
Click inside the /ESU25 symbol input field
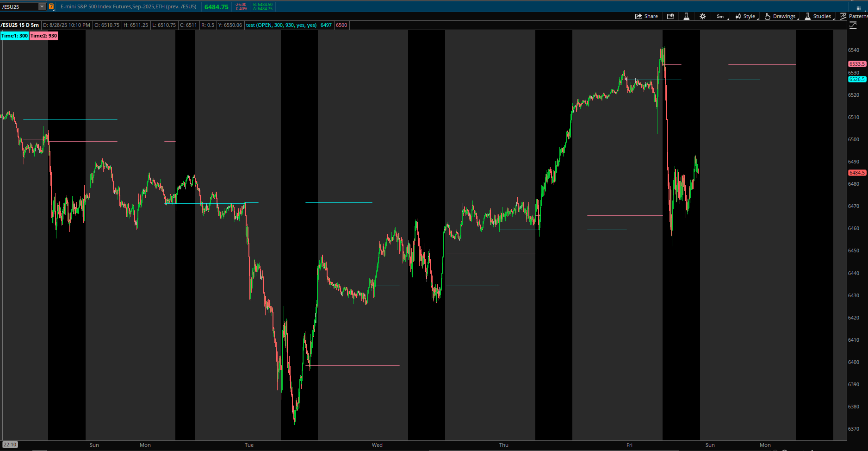tap(19, 6)
